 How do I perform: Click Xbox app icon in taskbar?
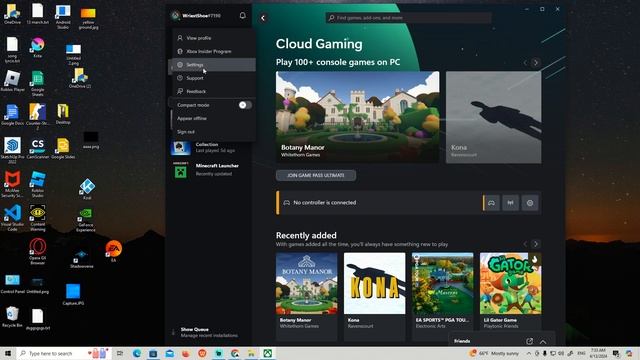pyautogui.click(x=268, y=353)
